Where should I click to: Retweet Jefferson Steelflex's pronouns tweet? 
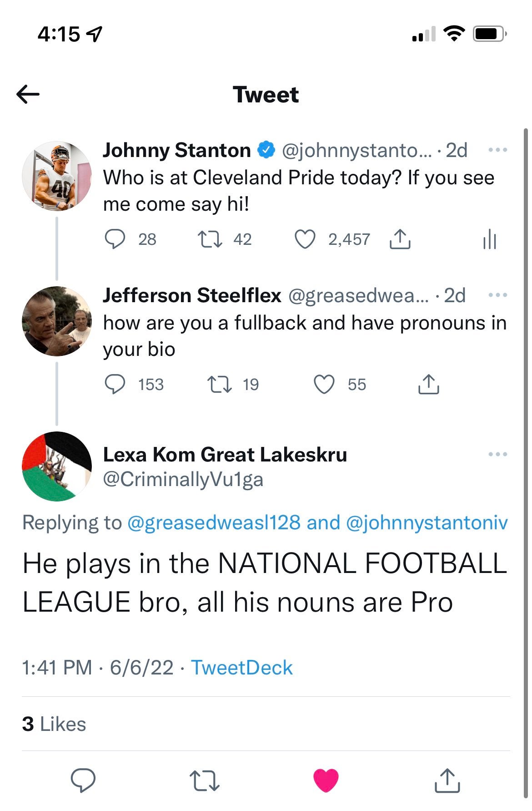(219, 384)
